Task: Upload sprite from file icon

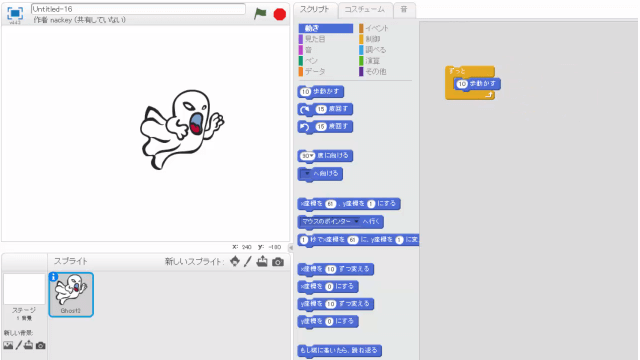Action: coord(262,261)
